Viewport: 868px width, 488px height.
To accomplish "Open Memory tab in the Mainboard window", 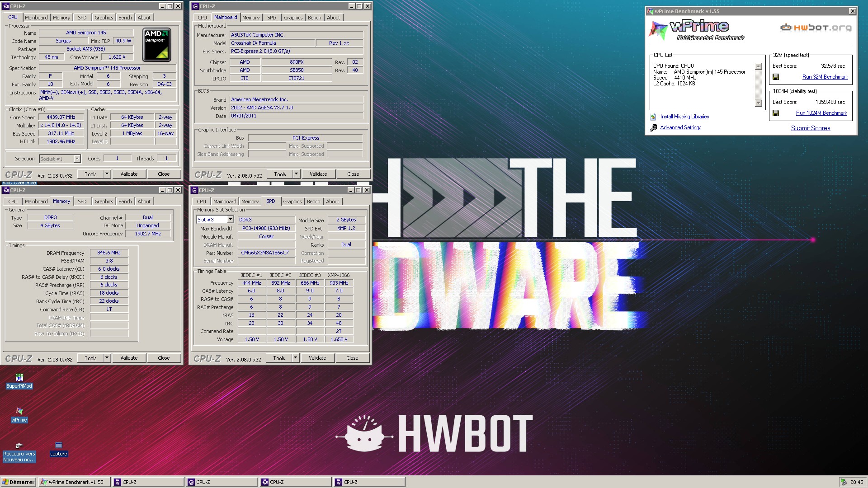I will [251, 18].
